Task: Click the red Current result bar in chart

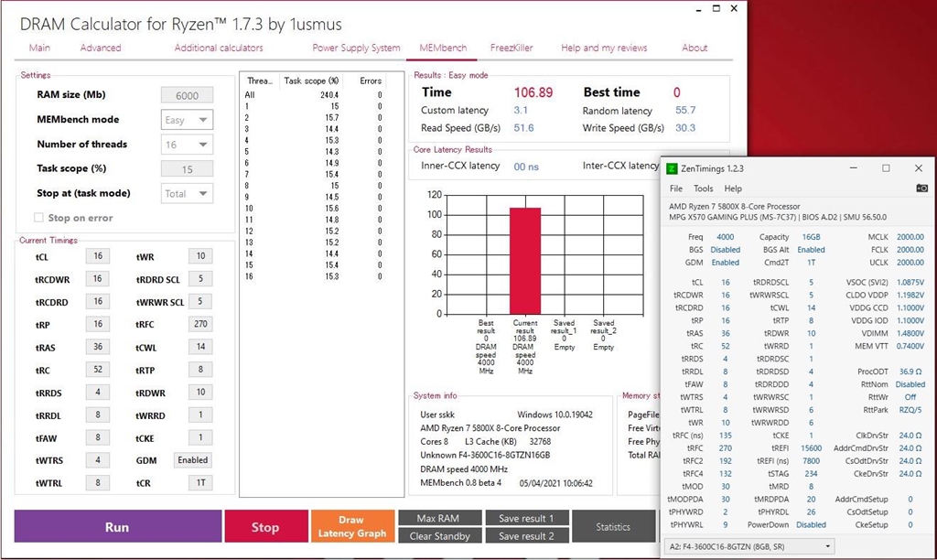Action: (x=524, y=261)
